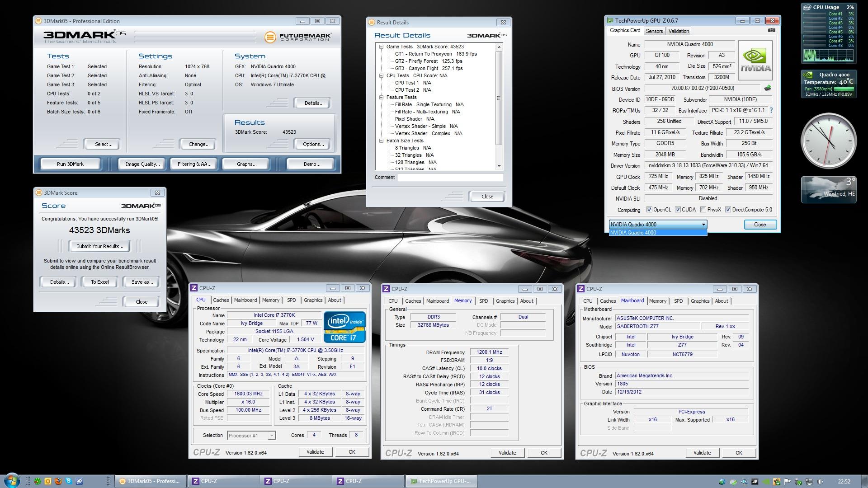The height and width of the screenshot is (488, 868).
Task: Click the Result Details vertical scrollbar thumb
Action: [x=499, y=98]
